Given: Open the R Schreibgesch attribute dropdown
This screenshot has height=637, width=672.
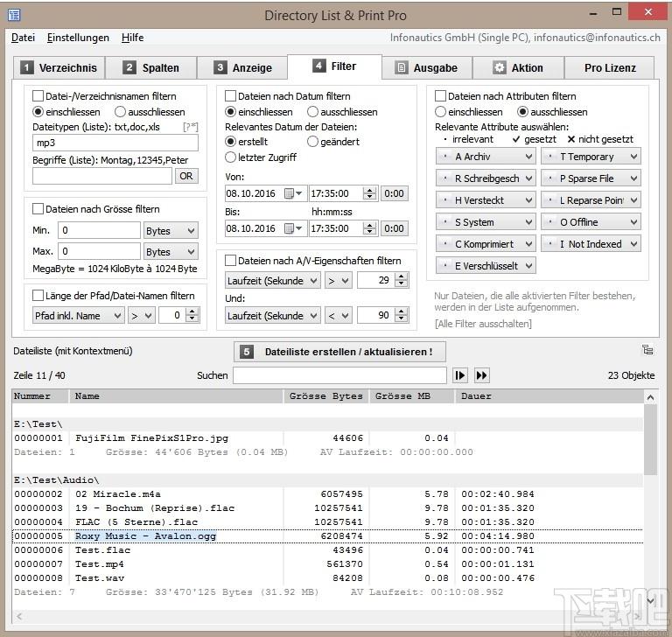Looking at the screenshot, I should pos(486,178).
